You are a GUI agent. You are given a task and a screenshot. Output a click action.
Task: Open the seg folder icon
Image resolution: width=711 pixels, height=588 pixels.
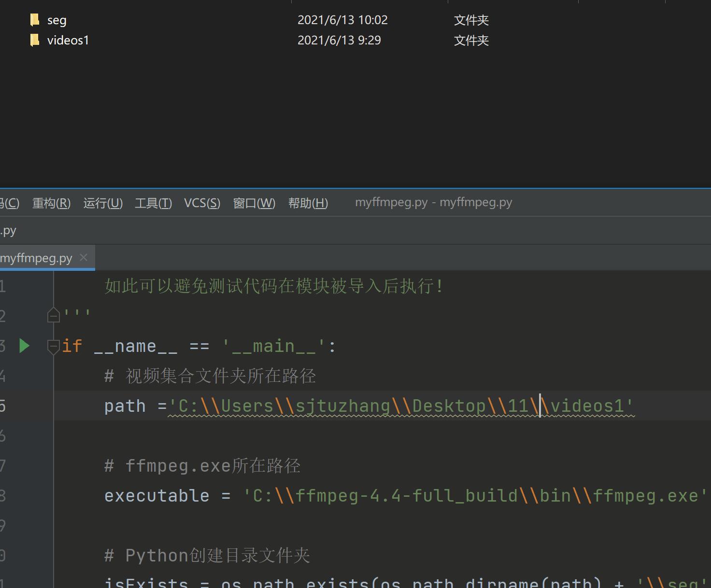[x=34, y=20]
